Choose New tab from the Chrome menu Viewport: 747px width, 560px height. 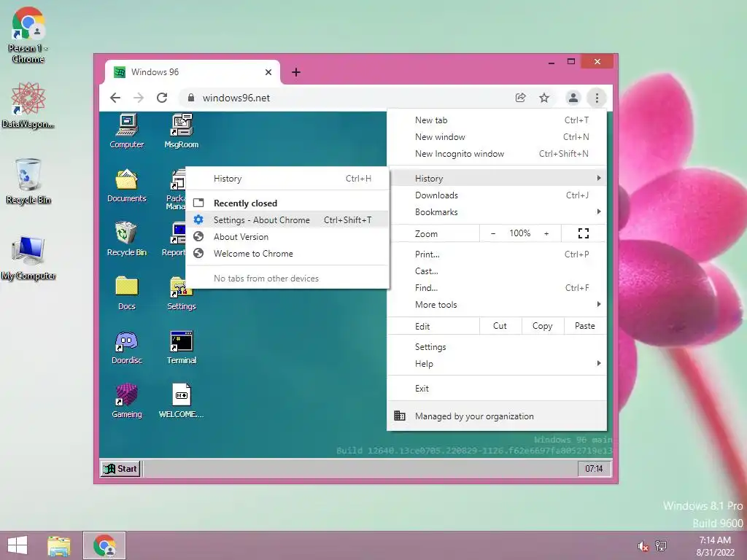click(x=497, y=120)
